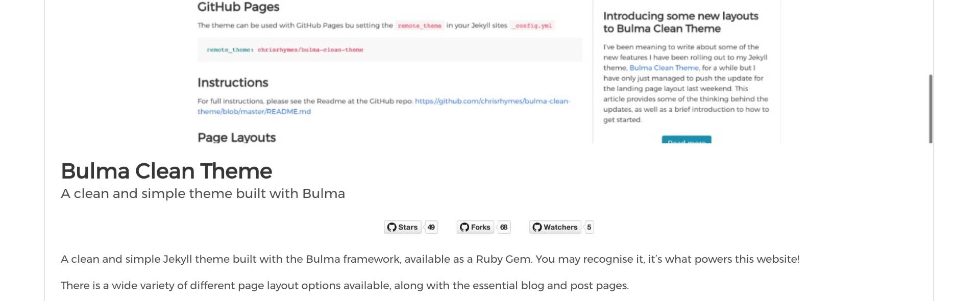980x301 pixels.
Task: Click the GitHub octocat icon on Stars button
Action: 391,227
